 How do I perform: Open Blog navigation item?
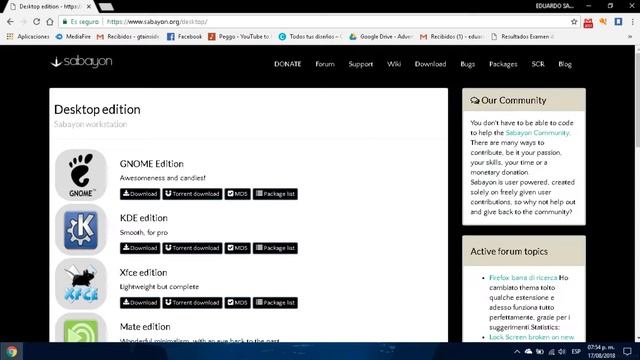pos(565,64)
